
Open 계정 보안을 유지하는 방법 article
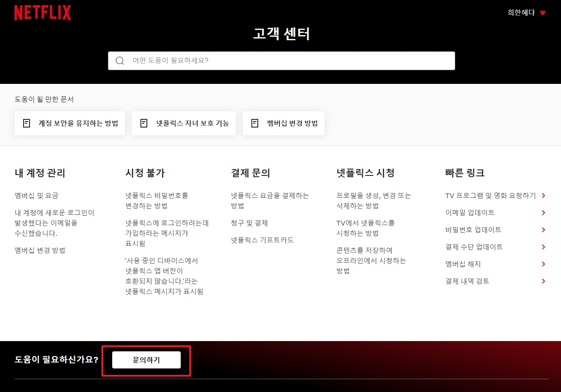tap(70, 123)
